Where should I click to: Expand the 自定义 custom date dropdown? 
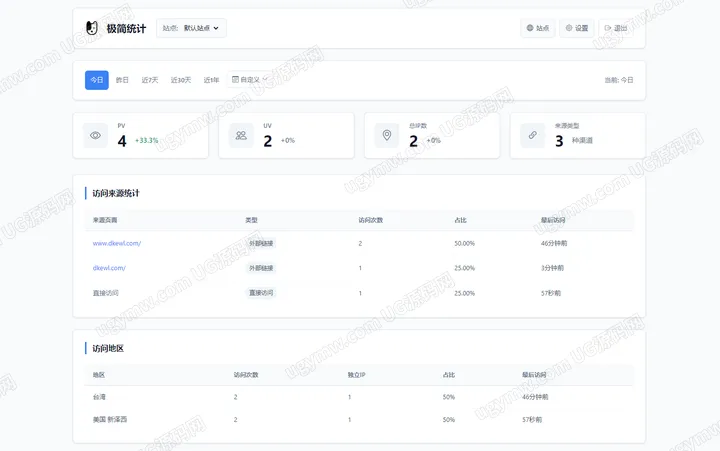pyautogui.click(x=250, y=79)
